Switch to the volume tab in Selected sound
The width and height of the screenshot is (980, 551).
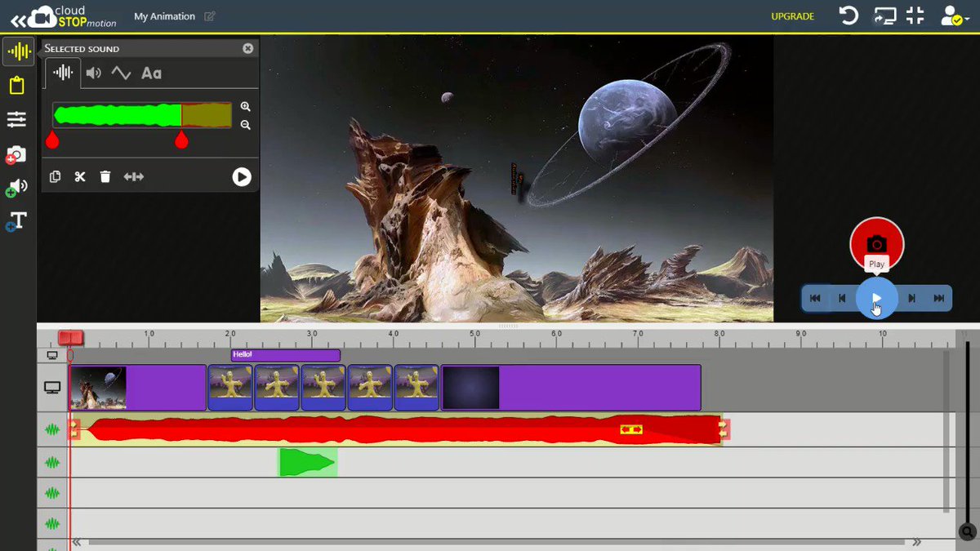(94, 73)
